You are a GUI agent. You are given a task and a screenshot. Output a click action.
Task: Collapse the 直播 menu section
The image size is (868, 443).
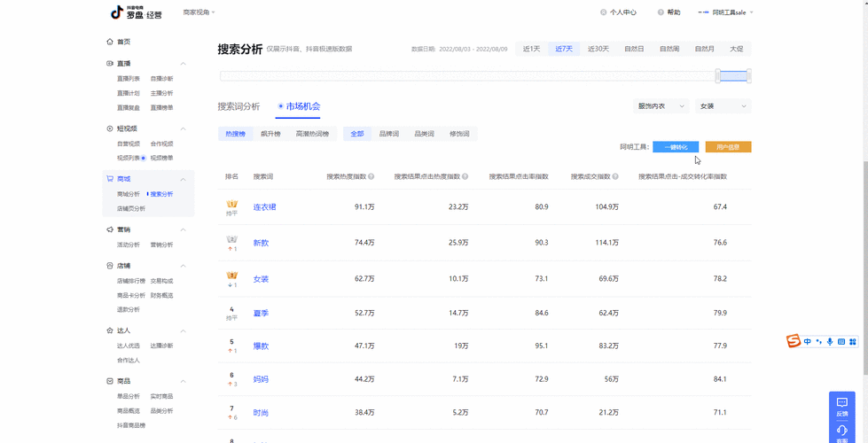(x=184, y=64)
